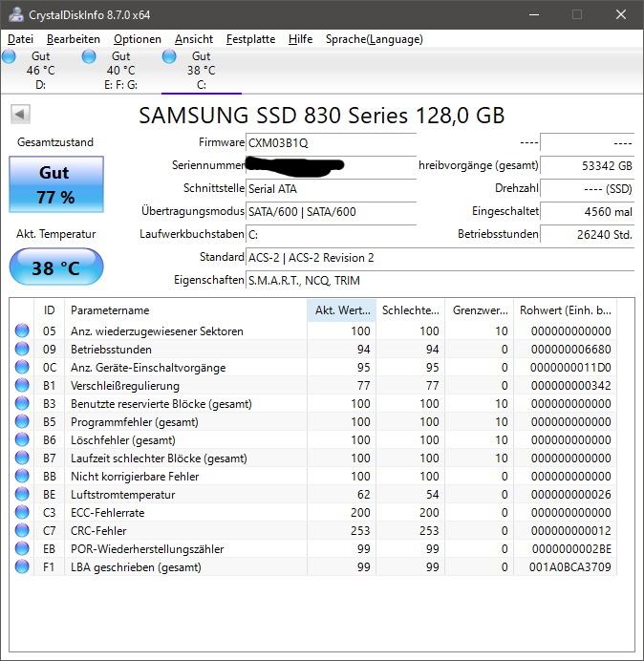644x661 pixels.
Task: Click the Akt. Wert column header
Action: pyautogui.click(x=342, y=310)
